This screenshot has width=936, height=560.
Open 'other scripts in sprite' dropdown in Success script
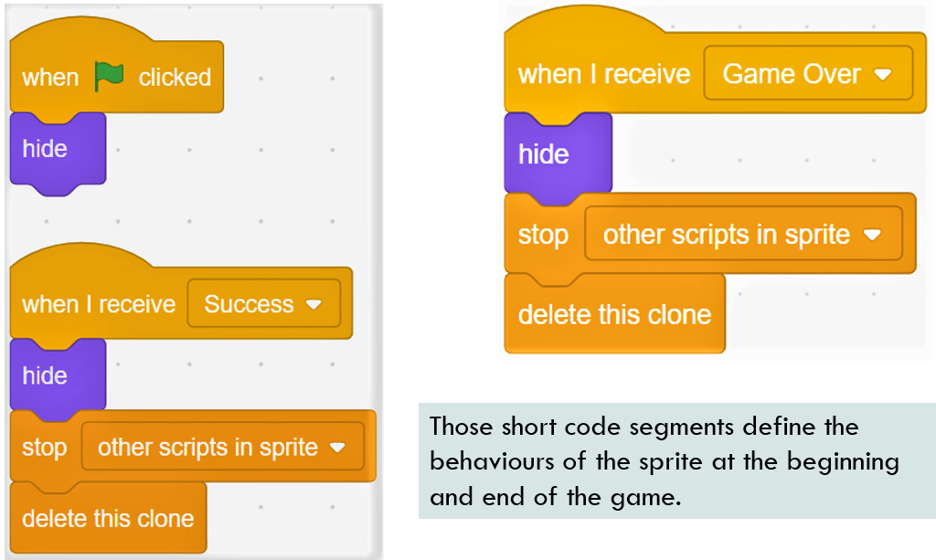click(x=221, y=448)
